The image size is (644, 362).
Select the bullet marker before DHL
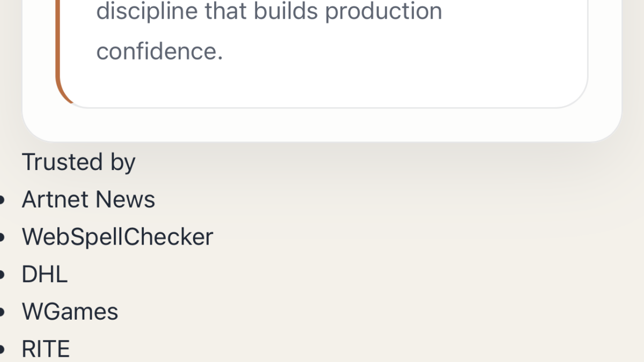pos(2,276)
